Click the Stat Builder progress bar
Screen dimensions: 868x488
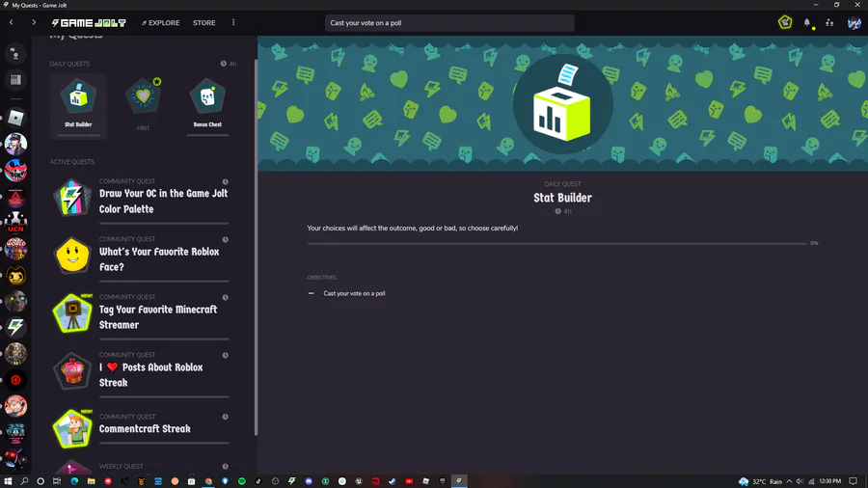pos(556,243)
